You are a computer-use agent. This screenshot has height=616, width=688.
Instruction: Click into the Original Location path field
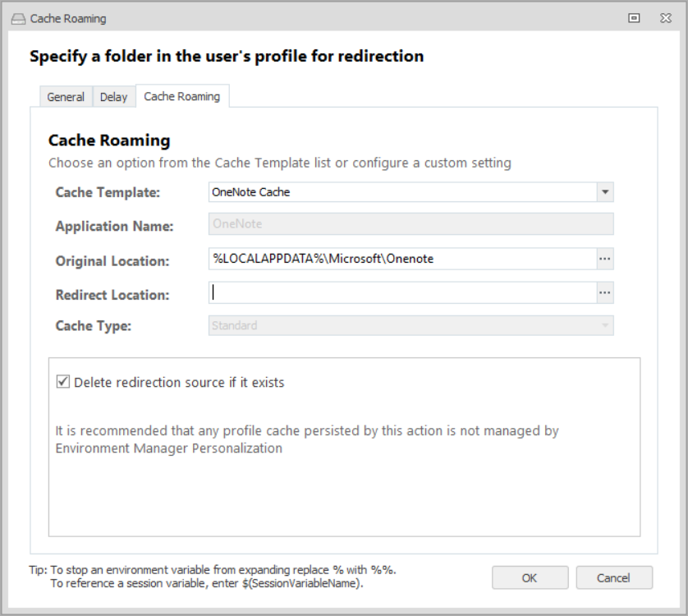pos(402,259)
